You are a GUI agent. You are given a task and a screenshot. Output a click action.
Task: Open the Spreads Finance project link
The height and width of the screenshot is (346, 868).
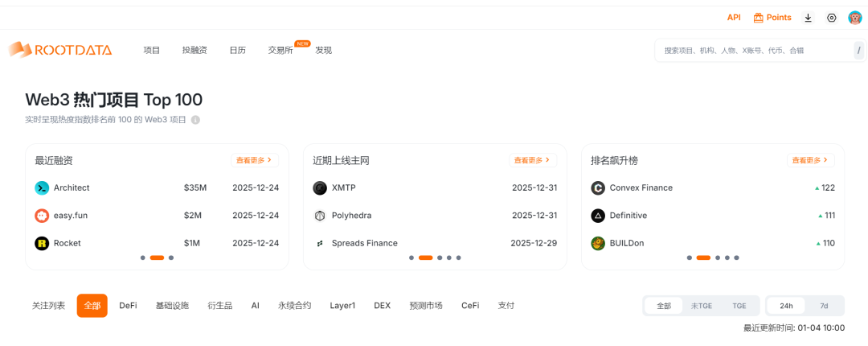coord(364,244)
